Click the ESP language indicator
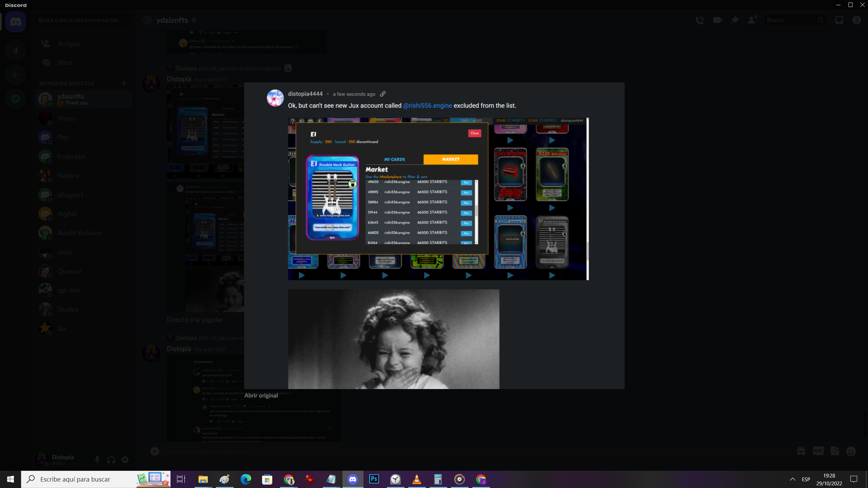The width and height of the screenshot is (868, 488). coord(806,479)
